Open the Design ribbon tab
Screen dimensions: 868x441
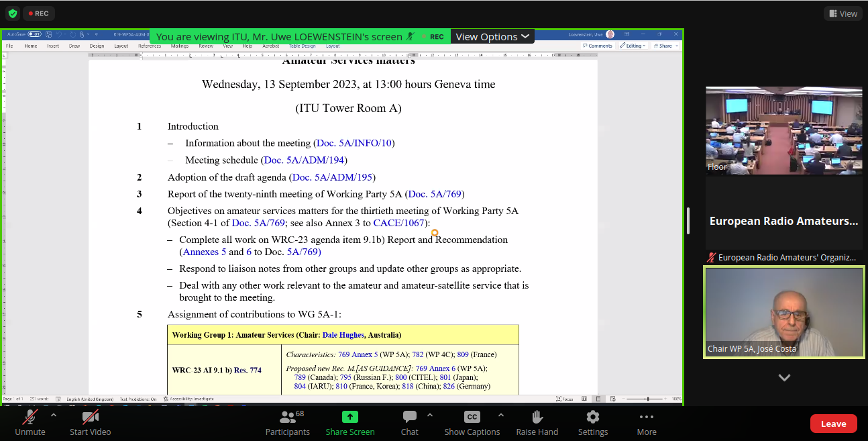point(97,46)
